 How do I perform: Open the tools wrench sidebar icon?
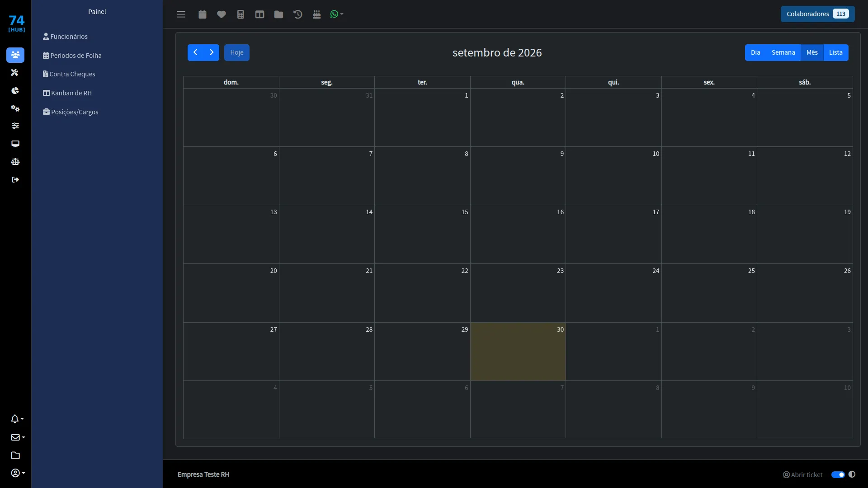coord(15,72)
